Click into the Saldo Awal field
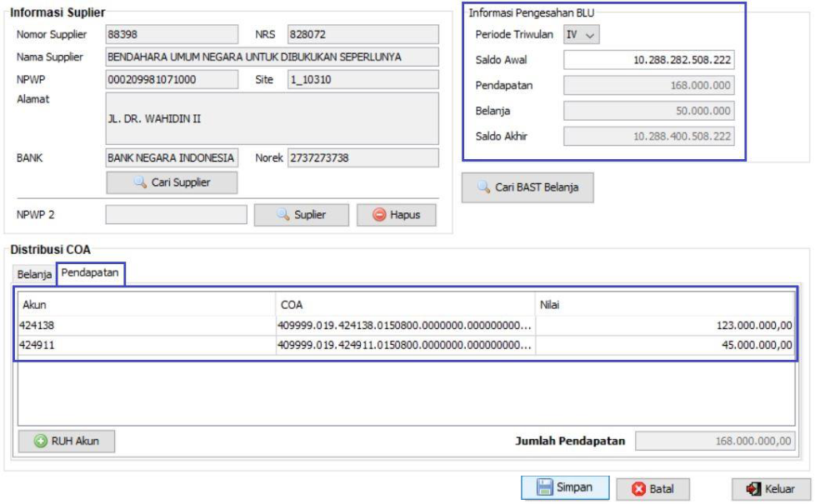815x504 pixels. pyautogui.click(x=648, y=60)
